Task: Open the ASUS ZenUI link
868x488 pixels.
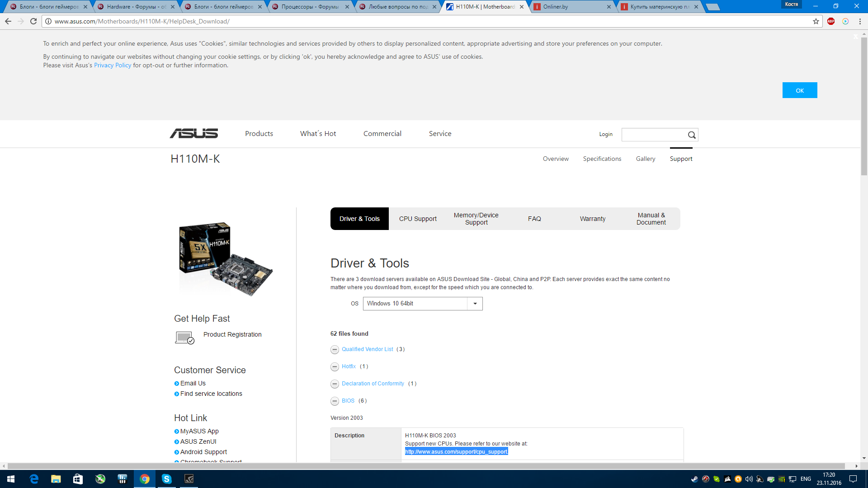Action: 198,441
